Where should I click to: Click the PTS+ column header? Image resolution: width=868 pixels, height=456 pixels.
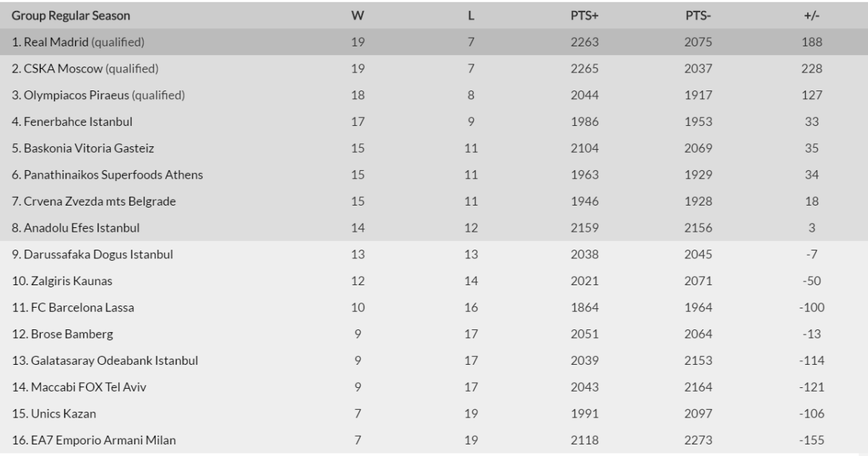pyautogui.click(x=584, y=15)
